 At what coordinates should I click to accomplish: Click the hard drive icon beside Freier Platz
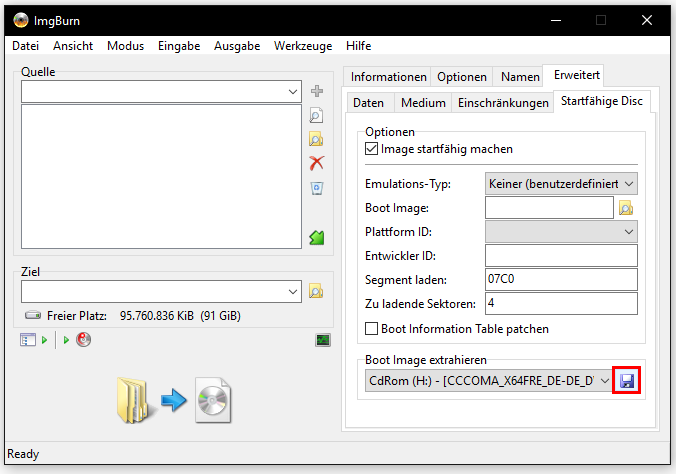point(33,315)
